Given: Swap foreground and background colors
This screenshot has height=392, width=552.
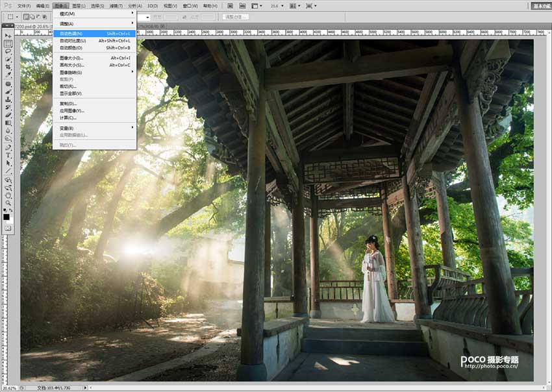Looking at the screenshot, I should pos(12,210).
